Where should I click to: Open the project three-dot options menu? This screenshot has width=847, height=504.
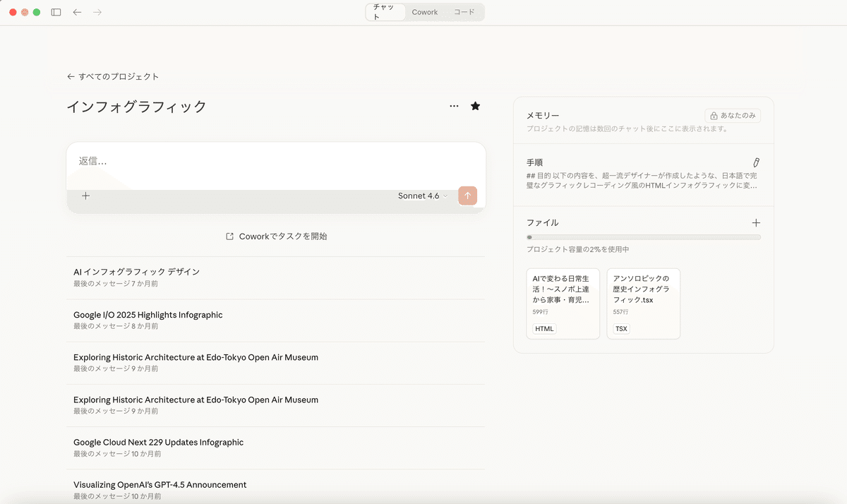point(454,106)
